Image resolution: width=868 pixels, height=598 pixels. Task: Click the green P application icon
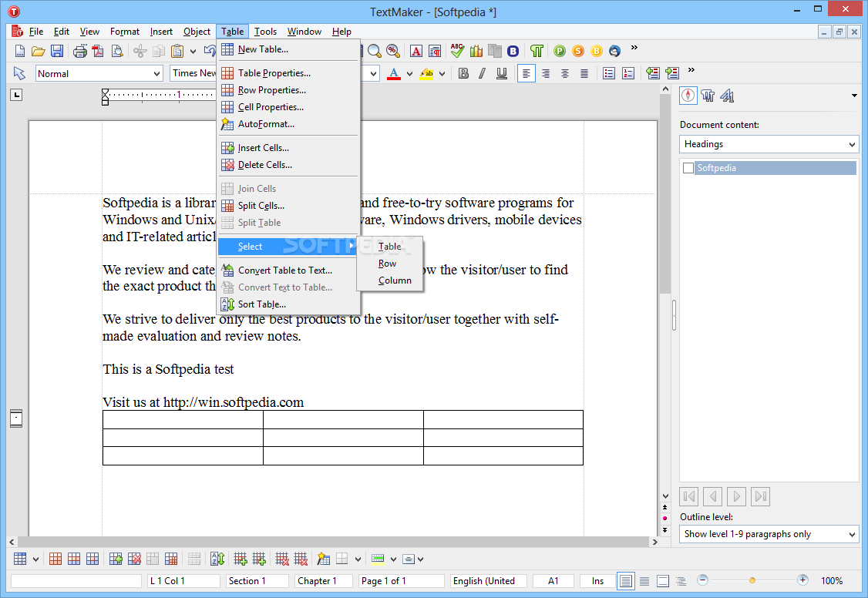tap(560, 52)
